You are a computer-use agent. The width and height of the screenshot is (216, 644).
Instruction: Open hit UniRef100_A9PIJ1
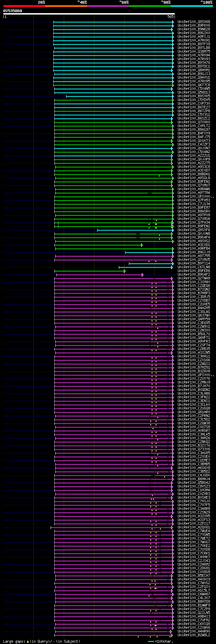pyautogui.click(x=194, y=37)
